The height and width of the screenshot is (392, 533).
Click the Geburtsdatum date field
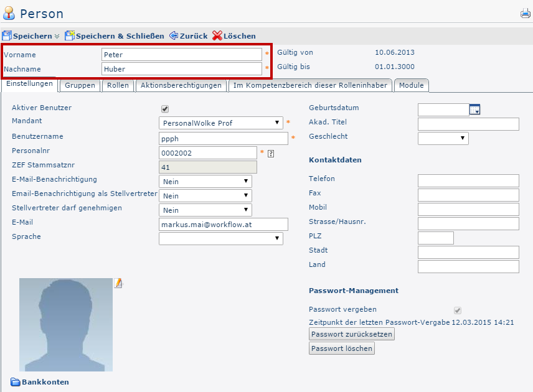[443, 110]
